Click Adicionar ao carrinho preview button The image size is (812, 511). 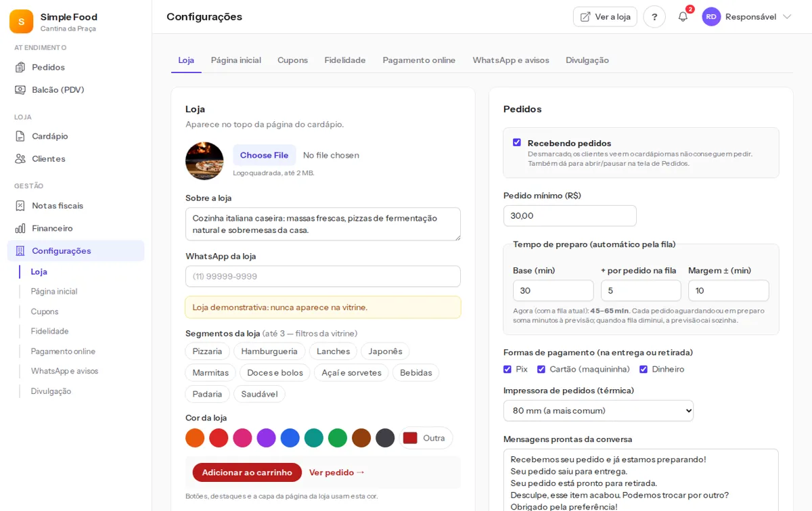tap(247, 472)
